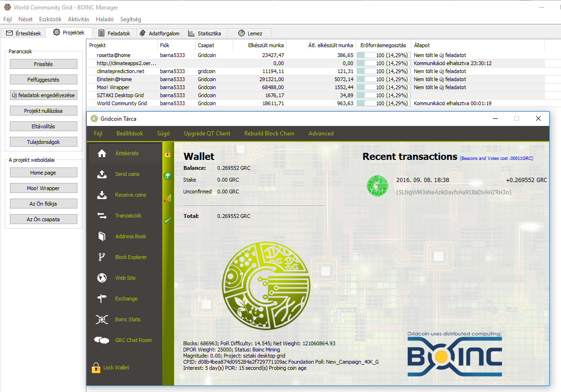
Task: Click the Az Ön csapata button
Action: (44, 219)
